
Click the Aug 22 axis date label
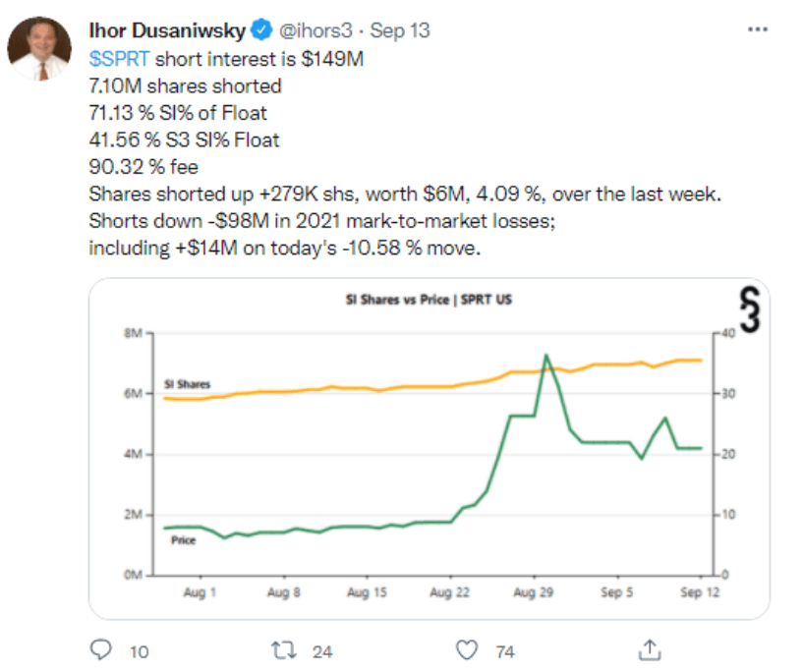coord(448,593)
